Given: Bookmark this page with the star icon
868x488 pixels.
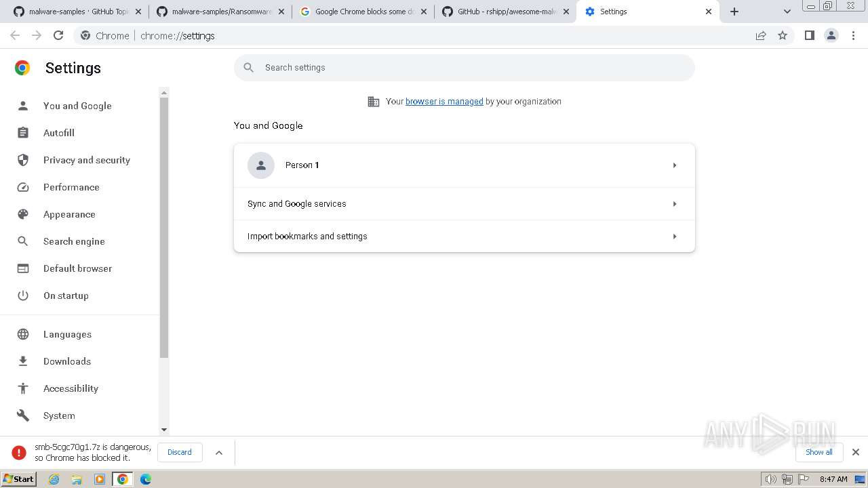Looking at the screenshot, I should point(783,35).
